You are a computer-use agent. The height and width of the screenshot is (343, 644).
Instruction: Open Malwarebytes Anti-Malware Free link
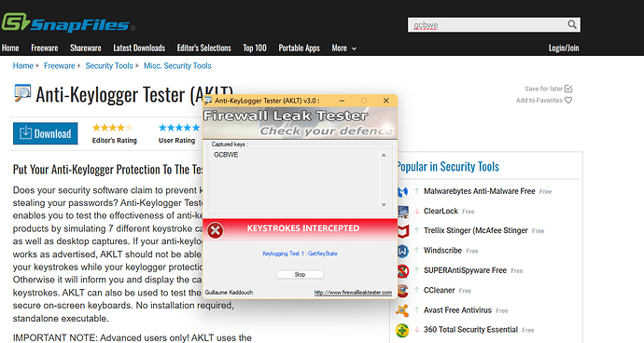click(480, 191)
